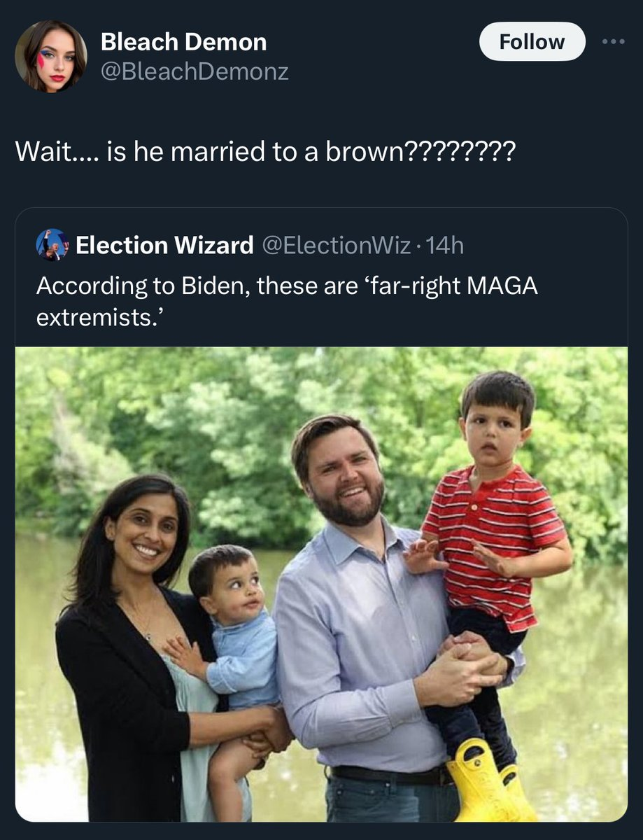This screenshot has width=643, height=840.
Task: Click the three-dot more options icon
Action: click(614, 41)
